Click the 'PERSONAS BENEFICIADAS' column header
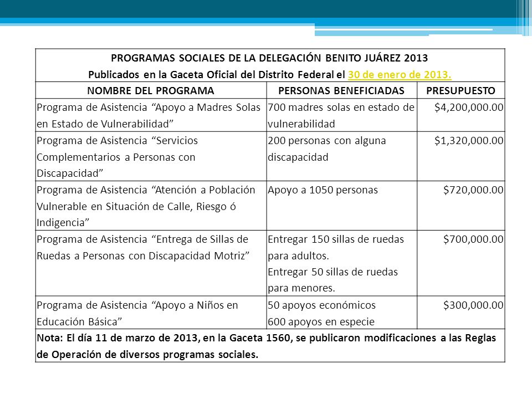Image resolution: width=532 pixels, height=399 pixels. (341, 90)
